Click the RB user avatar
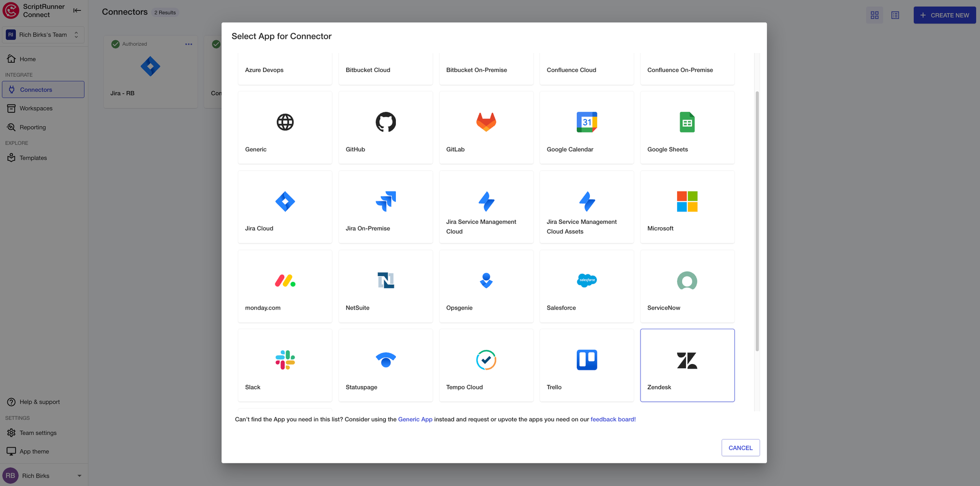 point(10,476)
